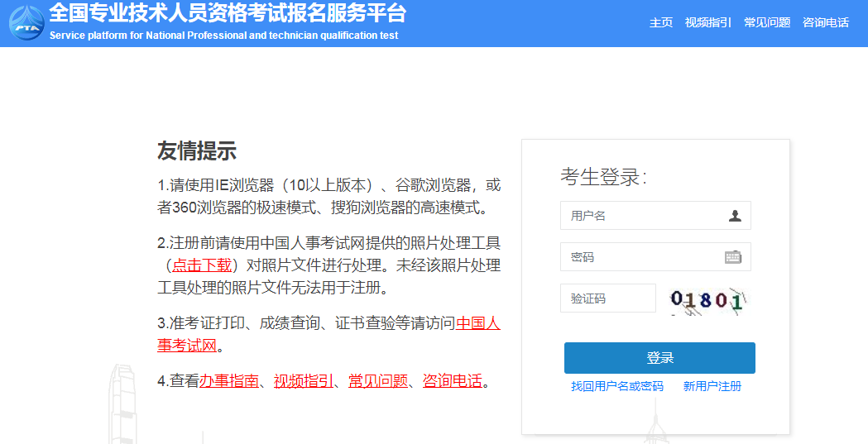Click the 新用户注册 link

click(x=712, y=386)
